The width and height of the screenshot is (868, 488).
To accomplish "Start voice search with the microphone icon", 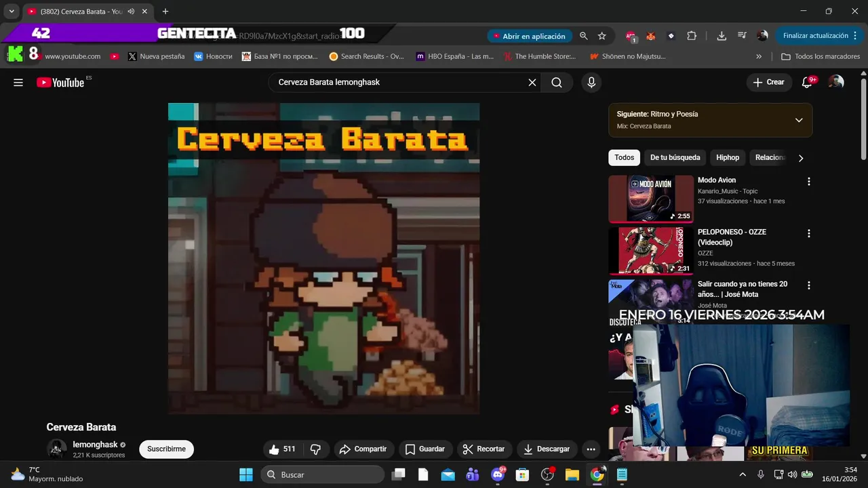I will [591, 83].
